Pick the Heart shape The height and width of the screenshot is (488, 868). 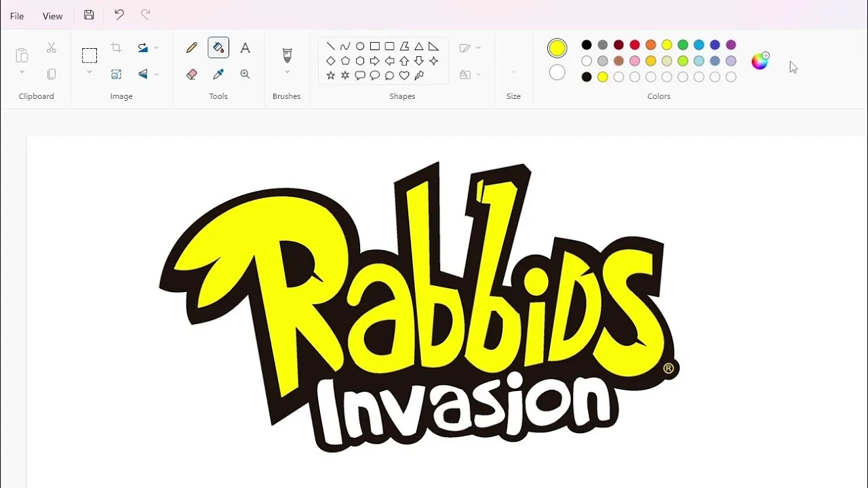404,75
